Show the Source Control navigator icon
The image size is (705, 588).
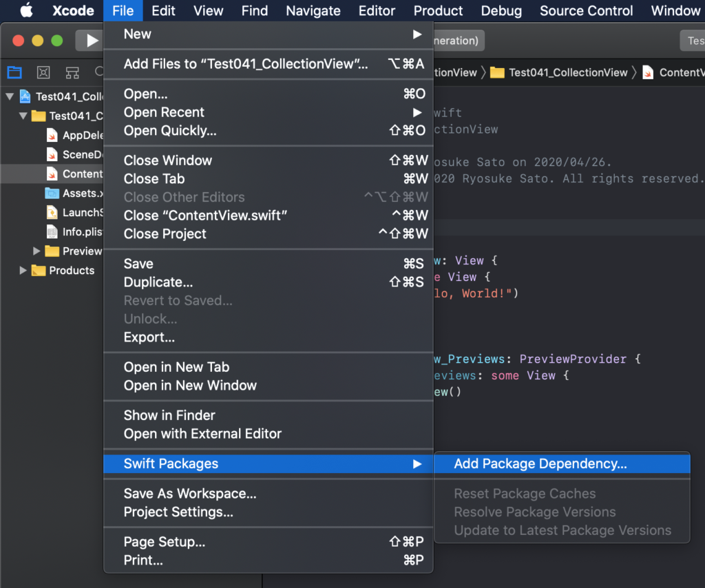43,72
